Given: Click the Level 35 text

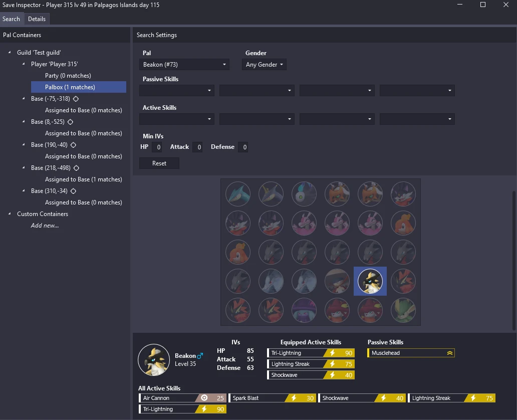Looking at the screenshot, I should pos(185,364).
